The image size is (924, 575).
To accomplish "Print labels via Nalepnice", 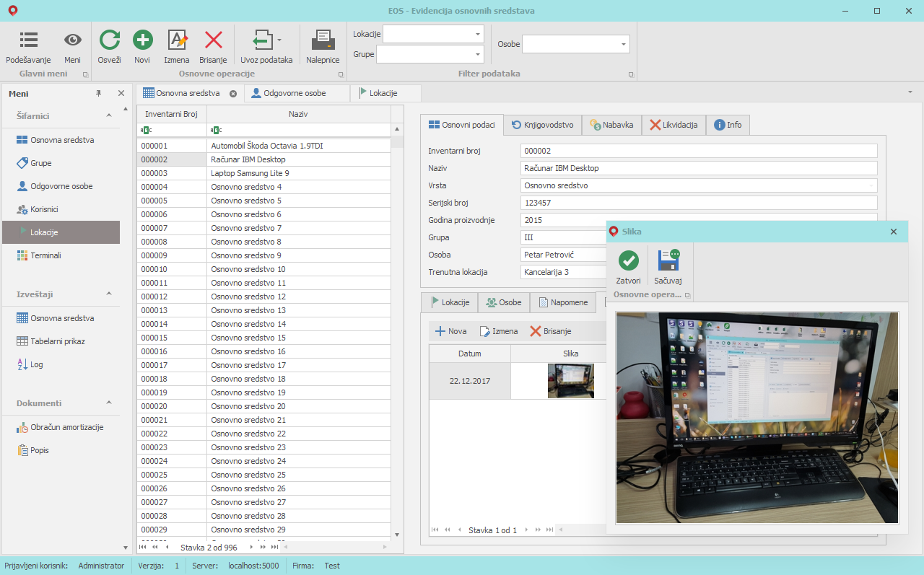I will point(323,47).
